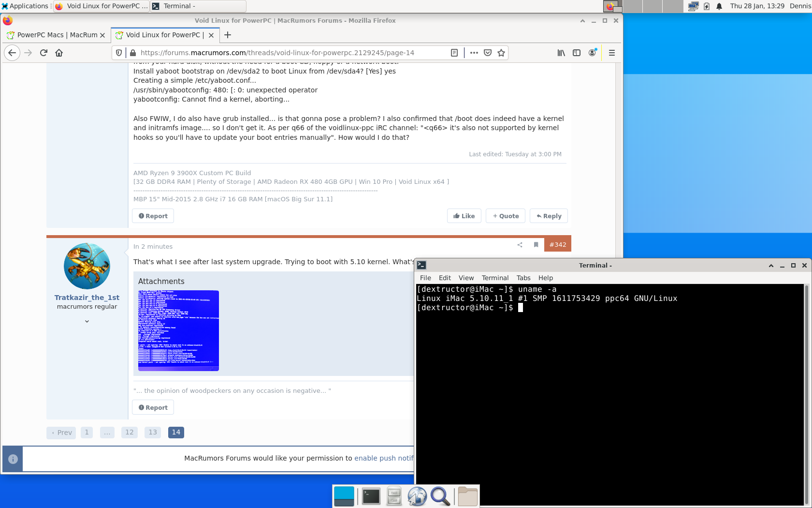Screen dimensions: 812x508
Task: Click show desktop icon in bottom dock
Action: 344,496
